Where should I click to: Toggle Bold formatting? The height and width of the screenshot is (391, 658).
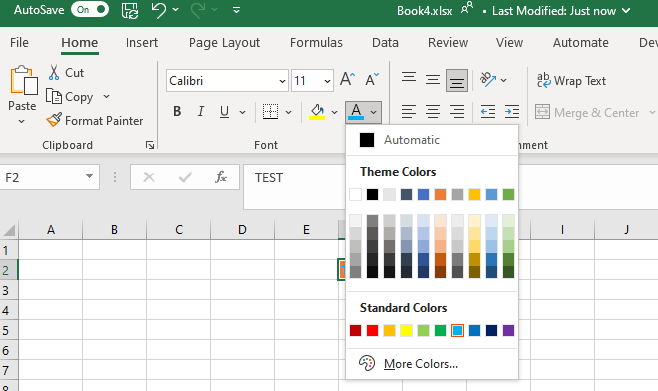pyautogui.click(x=177, y=112)
